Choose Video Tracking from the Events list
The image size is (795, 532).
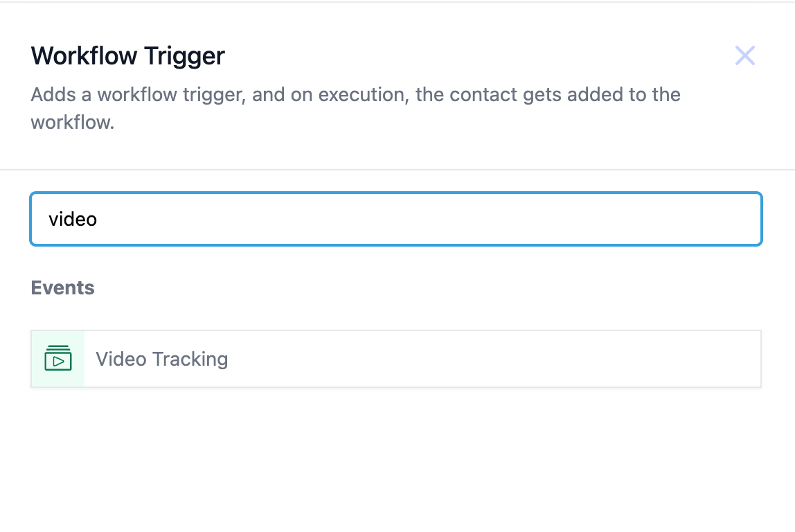click(x=395, y=359)
